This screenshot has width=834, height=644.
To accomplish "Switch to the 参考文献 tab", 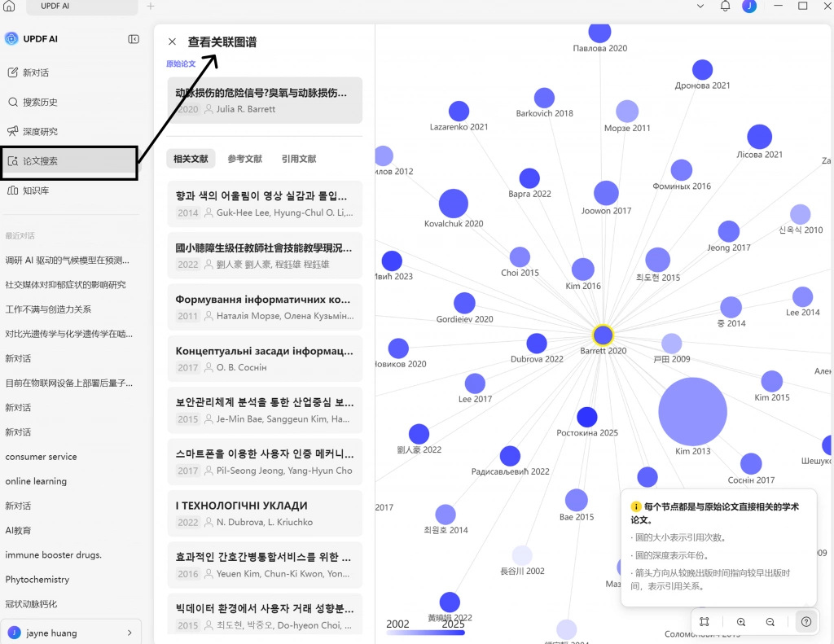I will [x=244, y=159].
